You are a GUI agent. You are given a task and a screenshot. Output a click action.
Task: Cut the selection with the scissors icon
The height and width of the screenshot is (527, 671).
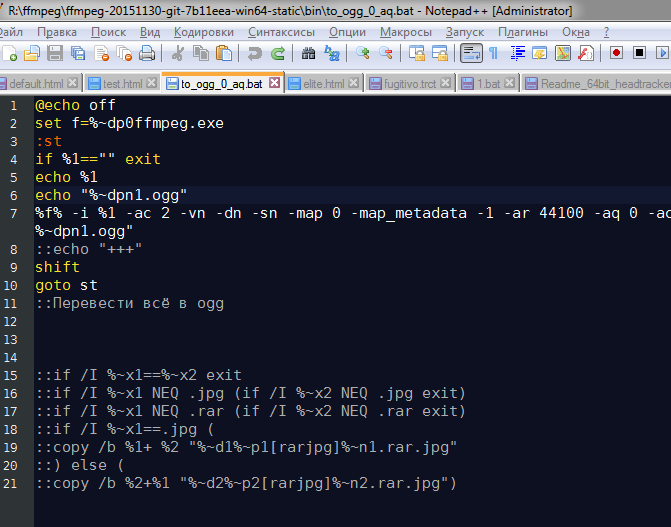[178, 54]
